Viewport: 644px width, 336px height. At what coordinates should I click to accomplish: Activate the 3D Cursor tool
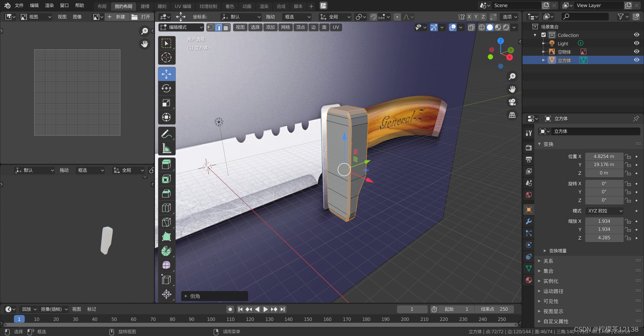point(166,58)
